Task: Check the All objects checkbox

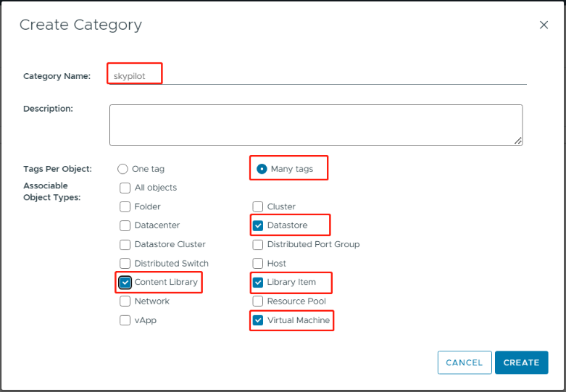Action: (125, 188)
